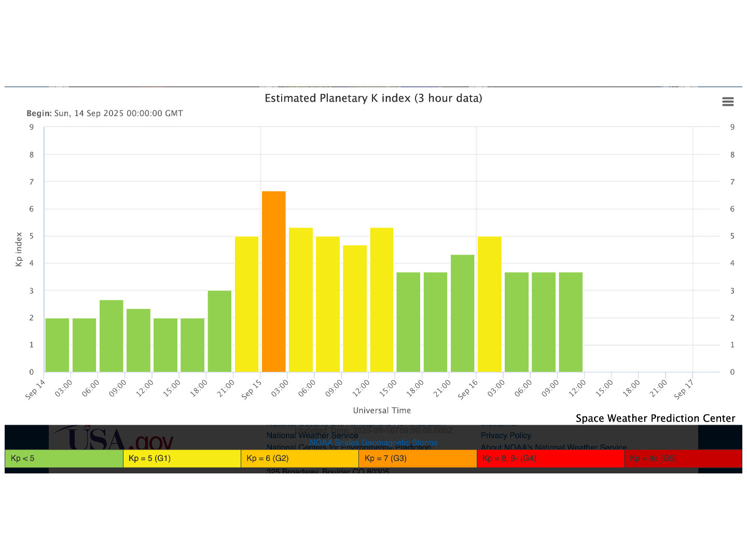Click the Estimated Planetary K index title
The height and width of the screenshot is (560, 747).
[374, 99]
